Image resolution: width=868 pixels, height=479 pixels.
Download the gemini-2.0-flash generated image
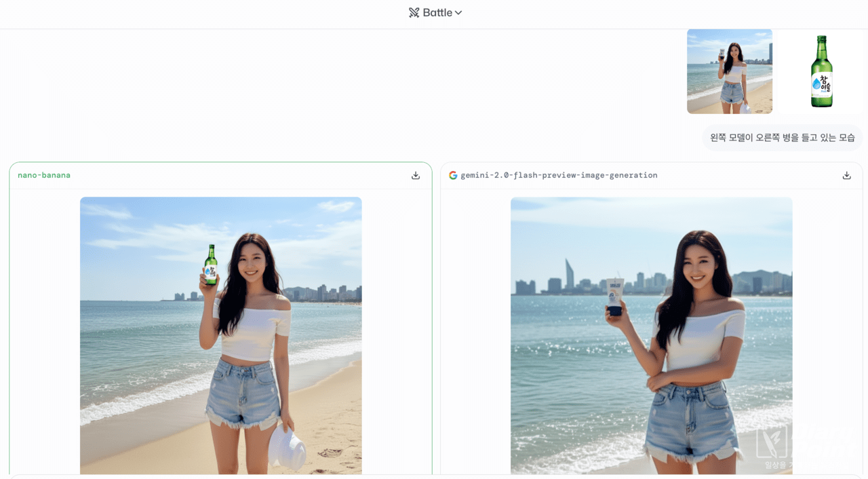pyautogui.click(x=846, y=175)
